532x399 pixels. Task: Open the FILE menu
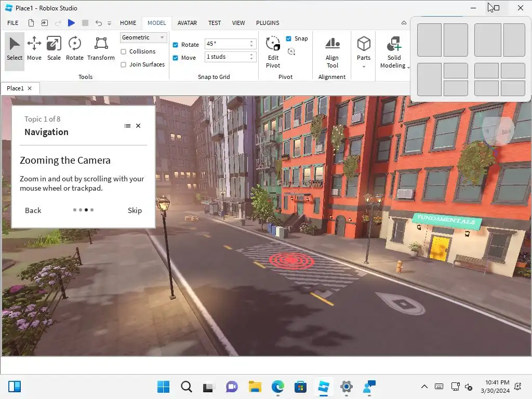[13, 23]
